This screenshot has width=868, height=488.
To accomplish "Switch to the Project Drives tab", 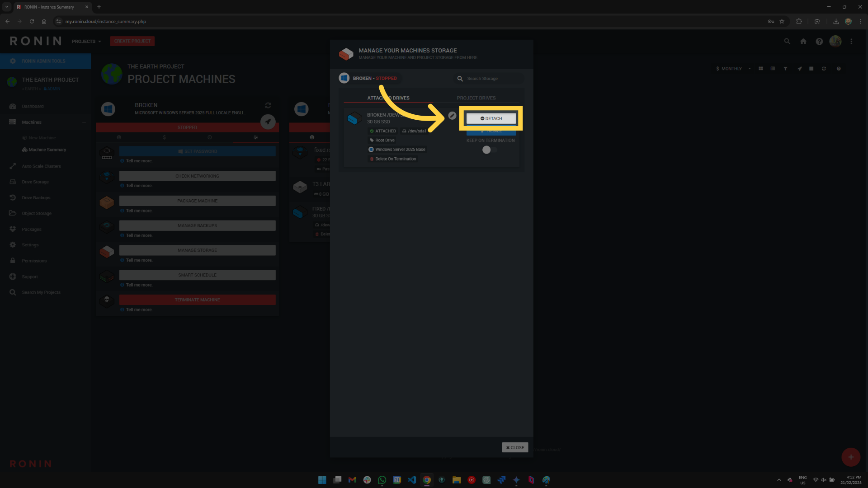I will [x=476, y=98].
